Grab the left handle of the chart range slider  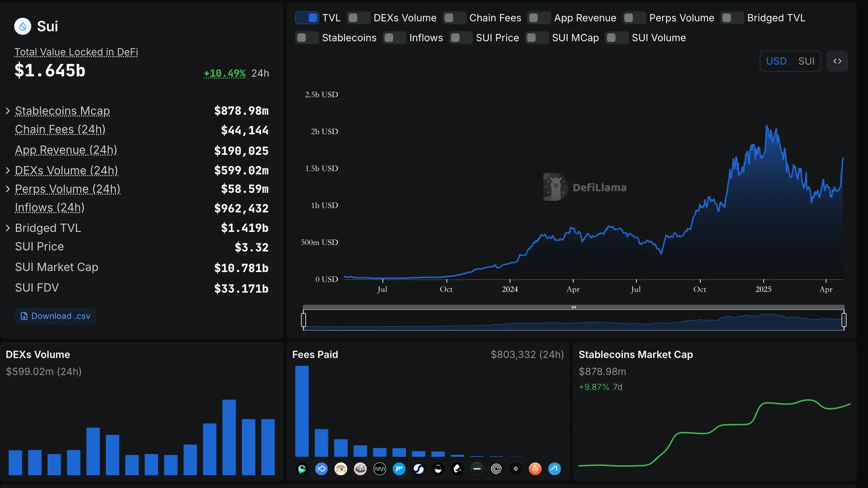[x=303, y=320]
